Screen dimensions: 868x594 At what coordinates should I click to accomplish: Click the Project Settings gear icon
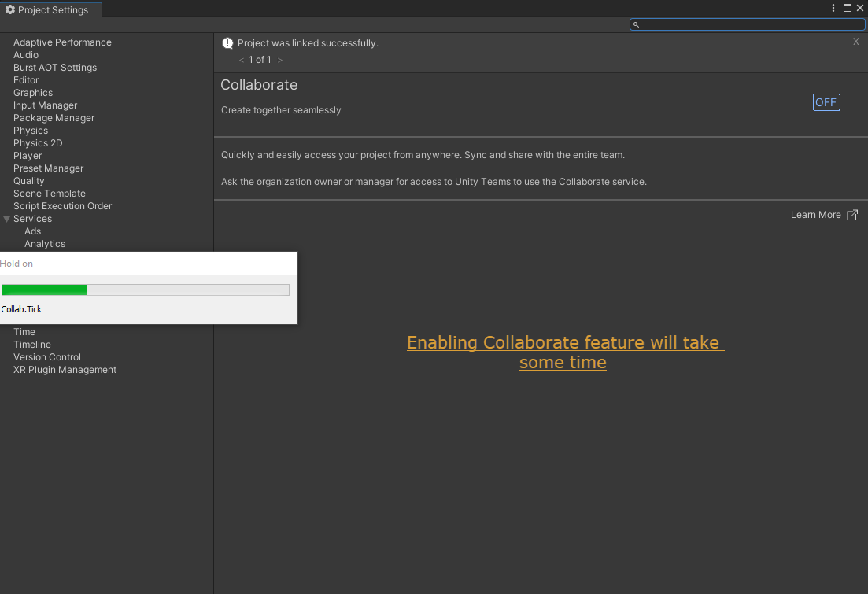(10, 9)
